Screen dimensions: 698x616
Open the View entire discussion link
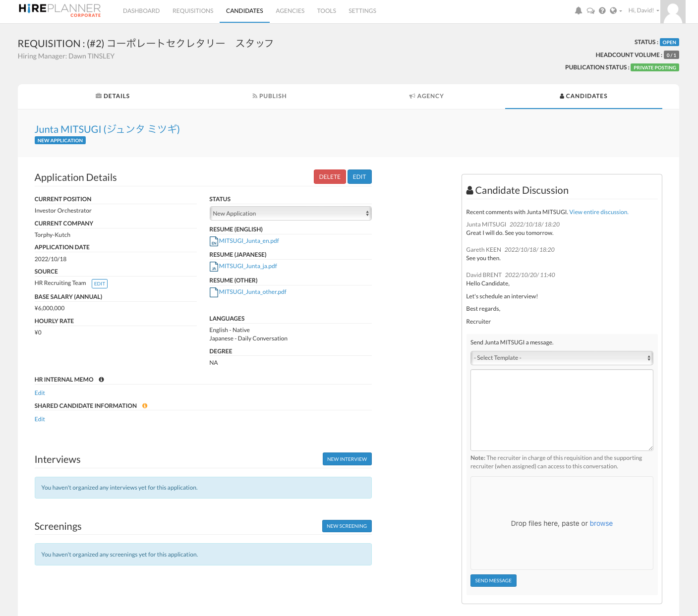(598, 212)
